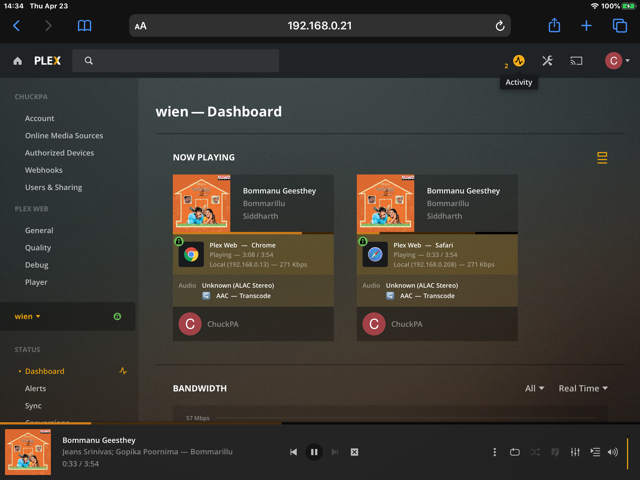Expand the wien server dropdown
640x480 pixels.
click(27, 316)
